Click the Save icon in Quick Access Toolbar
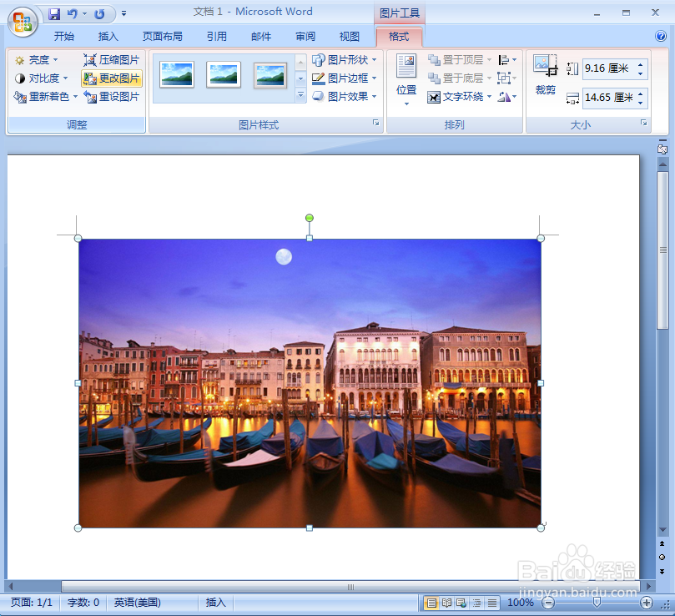675x616 pixels. coord(53,13)
